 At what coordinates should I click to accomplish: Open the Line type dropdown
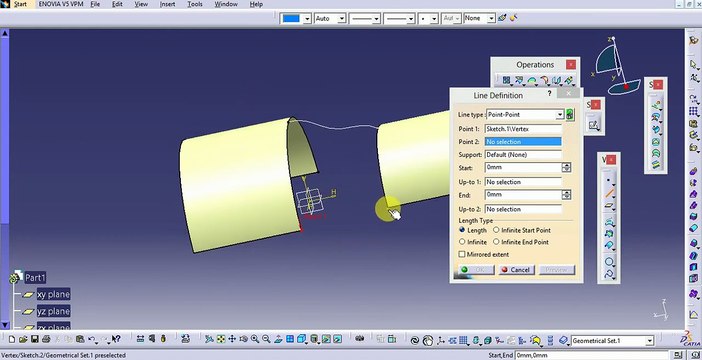pos(559,115)
